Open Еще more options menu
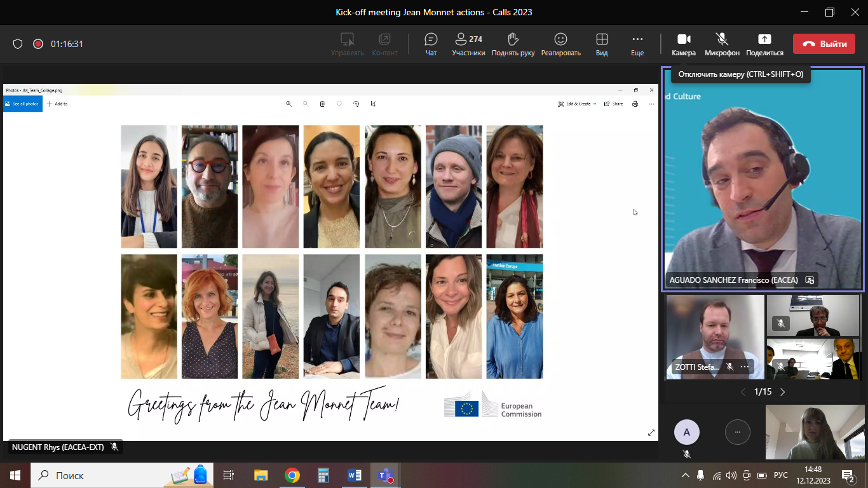The height and width of the screenshot is (488, 868). [637, 44]
